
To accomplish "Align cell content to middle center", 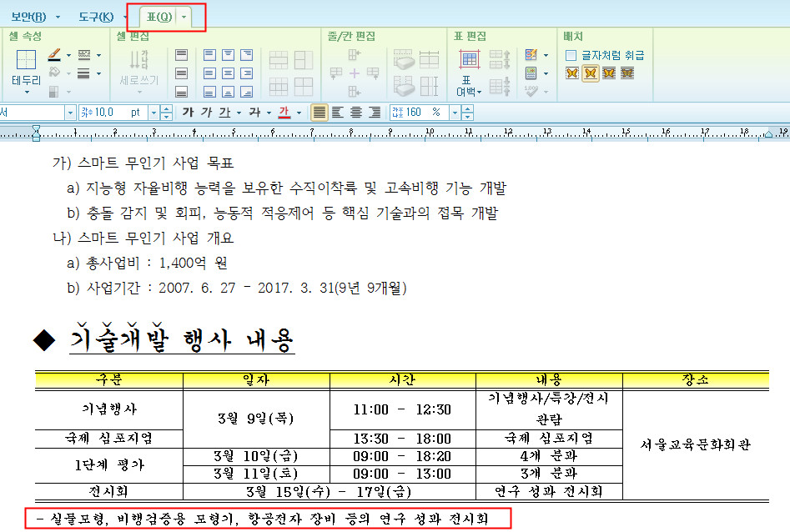I will tap(228, 73).
